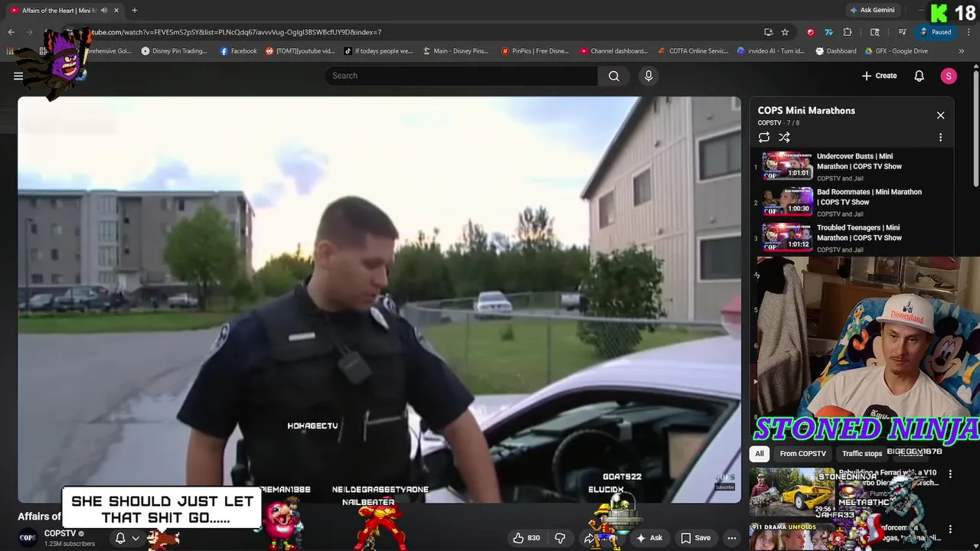Like the video with 830 likes
This screenshot has width=980, height=551.
(527, 538)
